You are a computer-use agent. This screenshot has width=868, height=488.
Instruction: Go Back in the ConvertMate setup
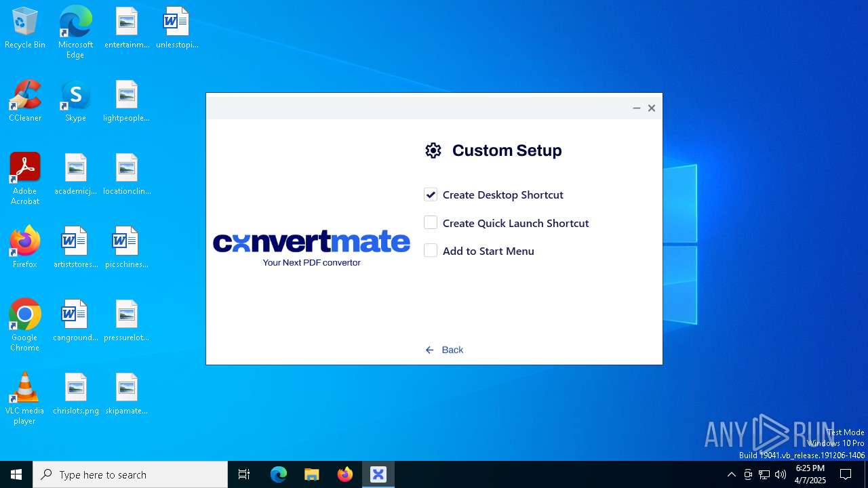click(444, 350)
